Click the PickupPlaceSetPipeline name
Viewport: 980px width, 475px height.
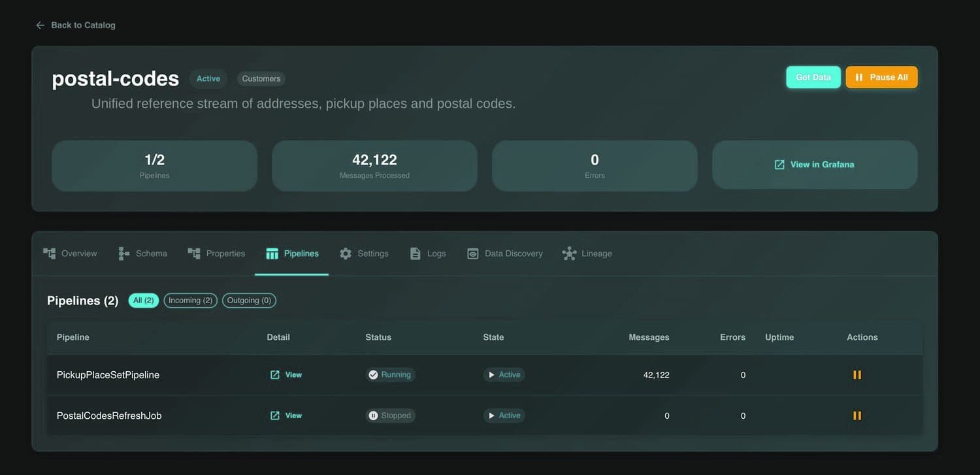point(108,375)
